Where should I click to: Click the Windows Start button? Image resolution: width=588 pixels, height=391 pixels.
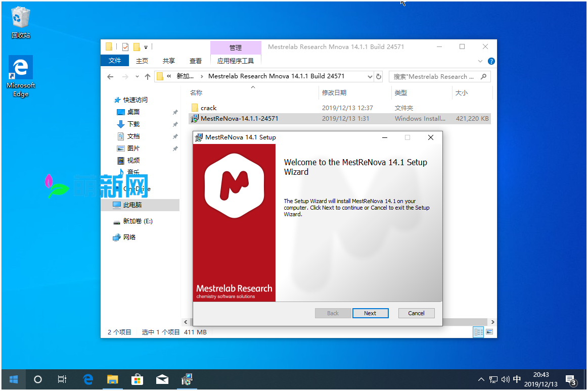click(14, 379)
